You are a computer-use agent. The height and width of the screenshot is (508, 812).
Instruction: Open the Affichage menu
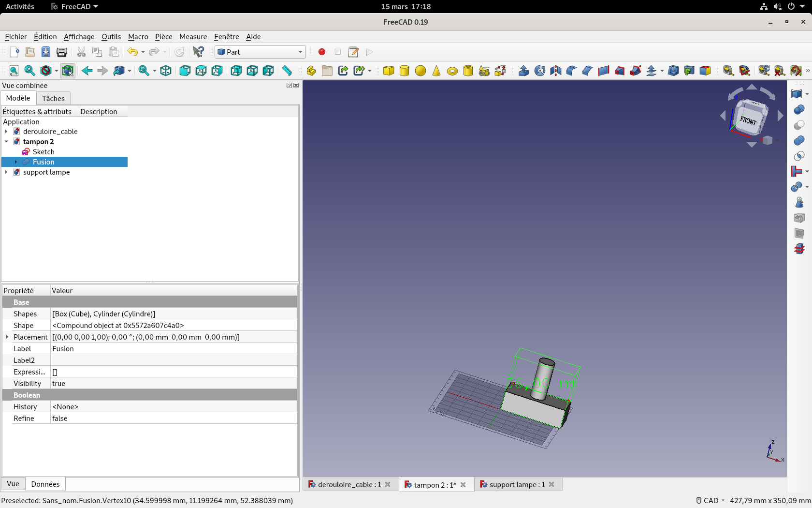[x=79, y=37]
